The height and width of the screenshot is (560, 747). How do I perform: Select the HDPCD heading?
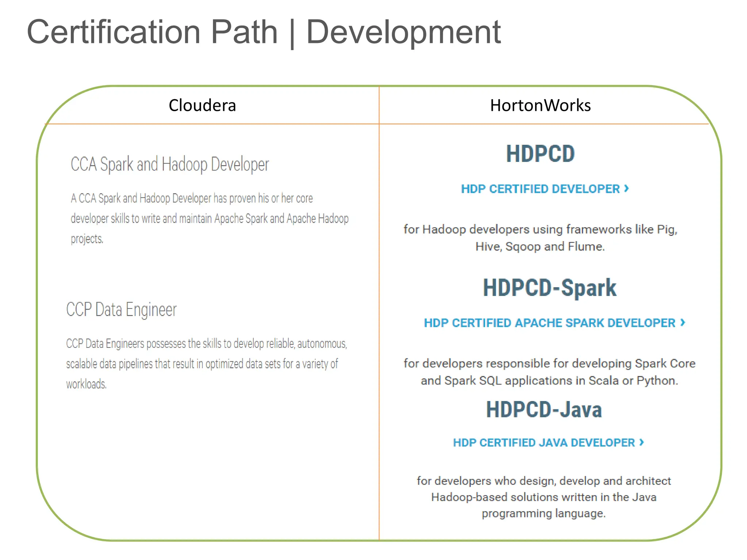[x=540, y=153]
